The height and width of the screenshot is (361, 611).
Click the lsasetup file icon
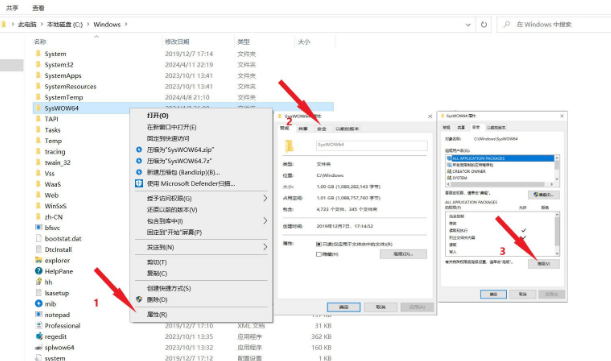[38, 293]
